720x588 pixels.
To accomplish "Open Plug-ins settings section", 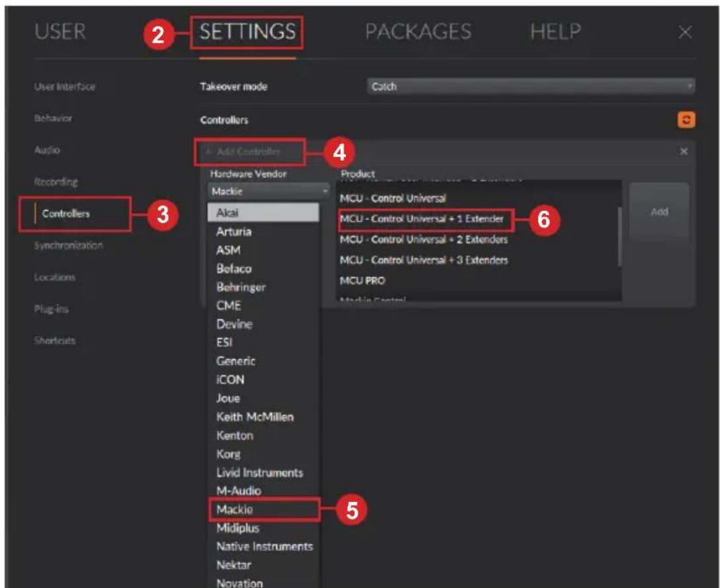I will click(52, 309).
